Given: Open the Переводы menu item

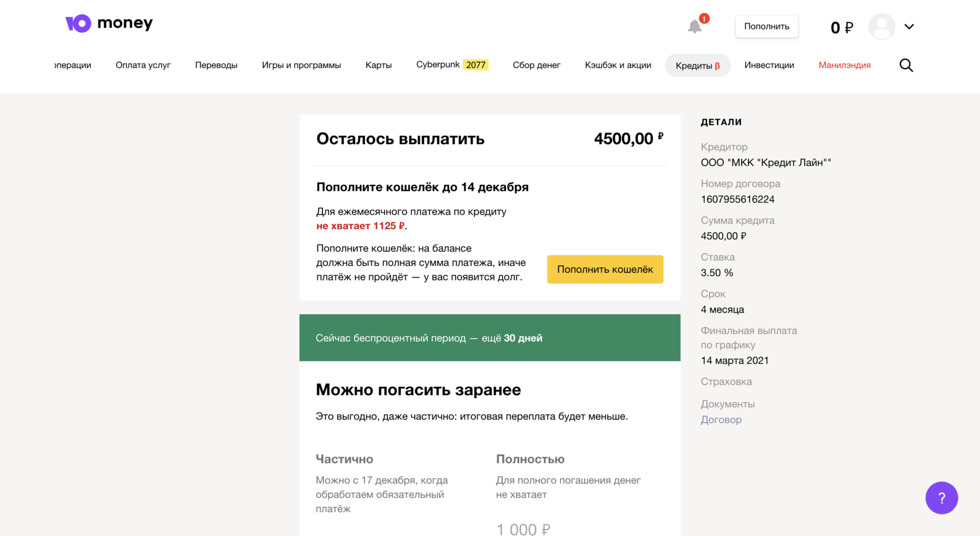Looking at the screenshot, I should pos(216,65).
